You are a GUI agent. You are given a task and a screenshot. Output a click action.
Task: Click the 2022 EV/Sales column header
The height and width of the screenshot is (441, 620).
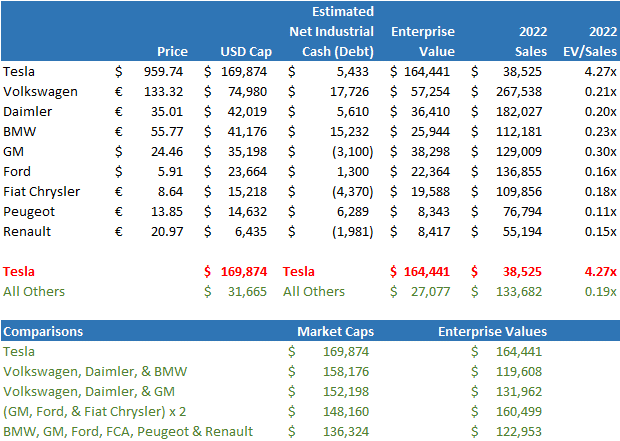590,42
